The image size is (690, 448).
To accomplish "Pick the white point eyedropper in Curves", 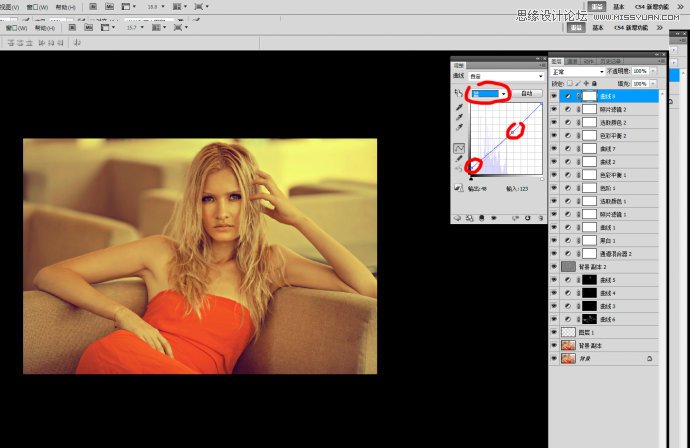I will tap(459, 127).
